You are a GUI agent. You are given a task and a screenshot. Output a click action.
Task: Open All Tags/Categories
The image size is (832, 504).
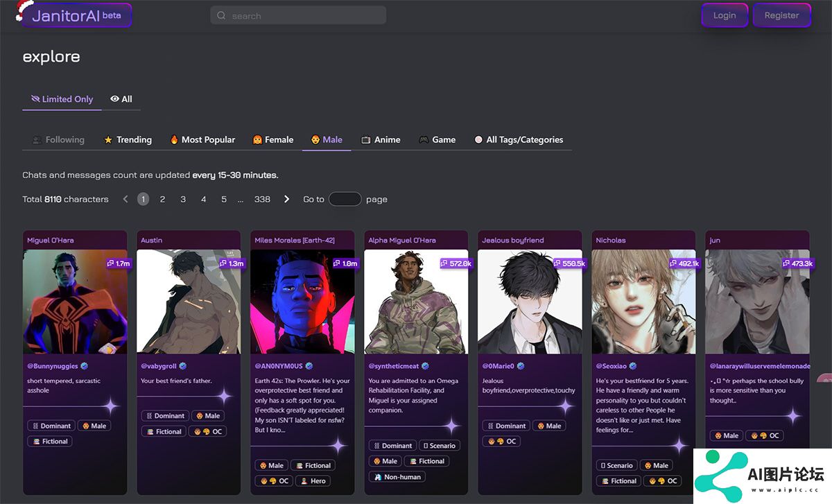519,139
